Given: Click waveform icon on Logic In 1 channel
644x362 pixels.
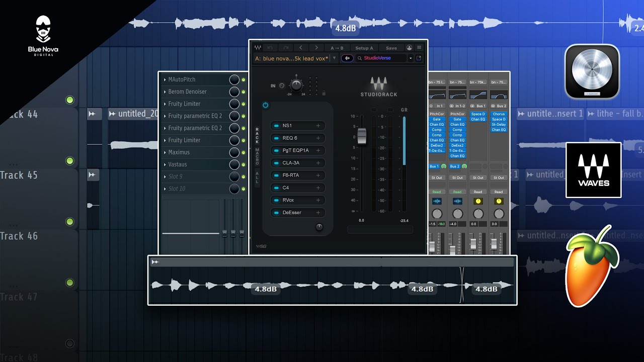Looking at the screenshot, I should (x=437, y=201).
